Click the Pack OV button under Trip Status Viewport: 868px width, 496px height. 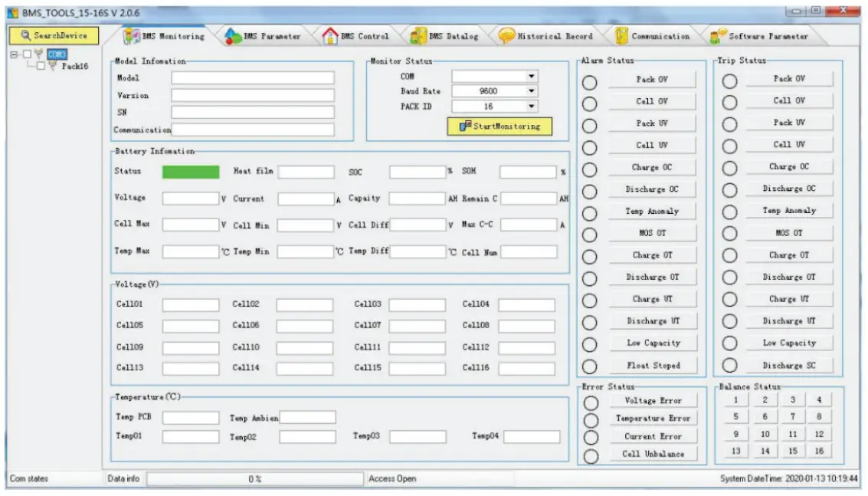789,78
